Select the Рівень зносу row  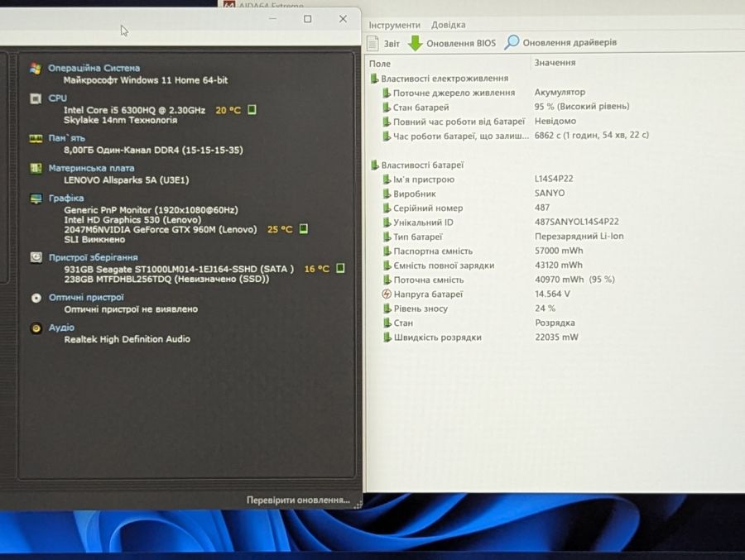click(x=469, y=309)
